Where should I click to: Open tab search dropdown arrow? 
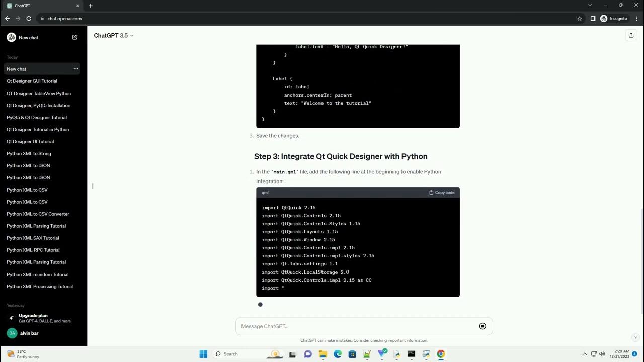(x=590, y=5)
